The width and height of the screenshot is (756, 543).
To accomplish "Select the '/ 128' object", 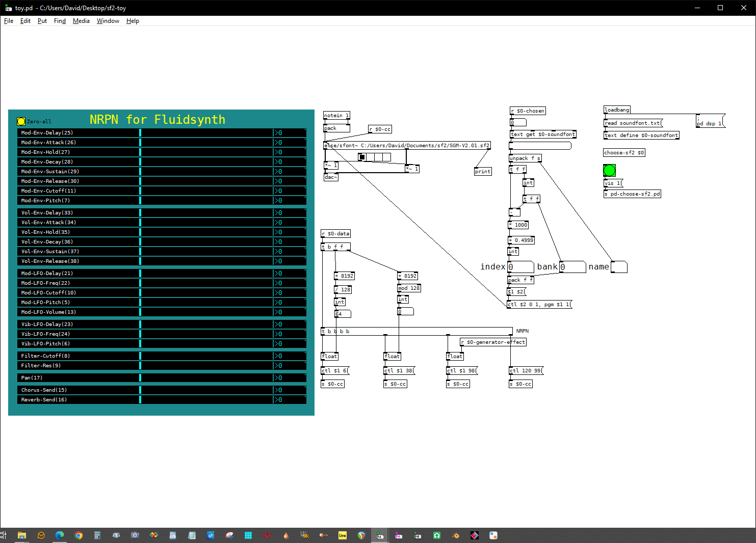I will 343,290.
